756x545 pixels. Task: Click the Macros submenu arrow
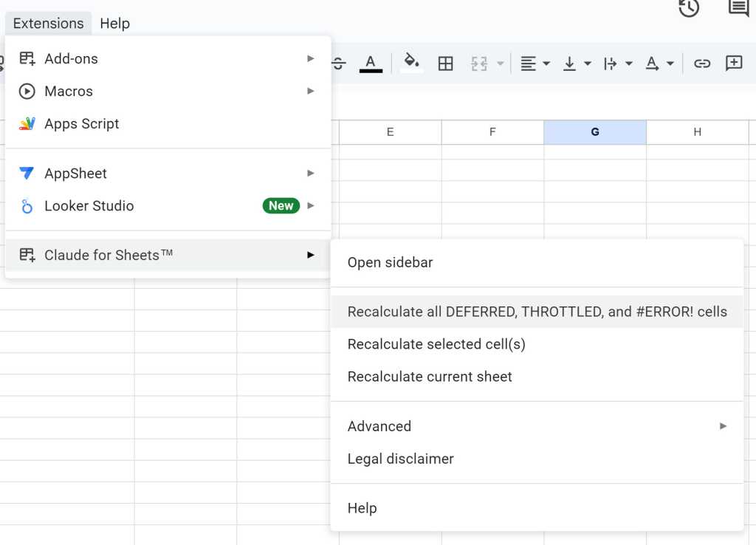(311, 91)
